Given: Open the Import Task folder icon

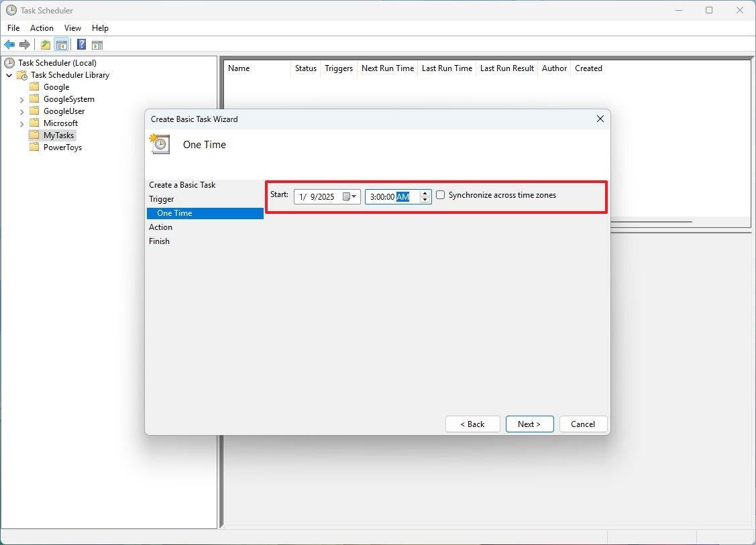Looking at the screenshot, I should tap(44, 44).
